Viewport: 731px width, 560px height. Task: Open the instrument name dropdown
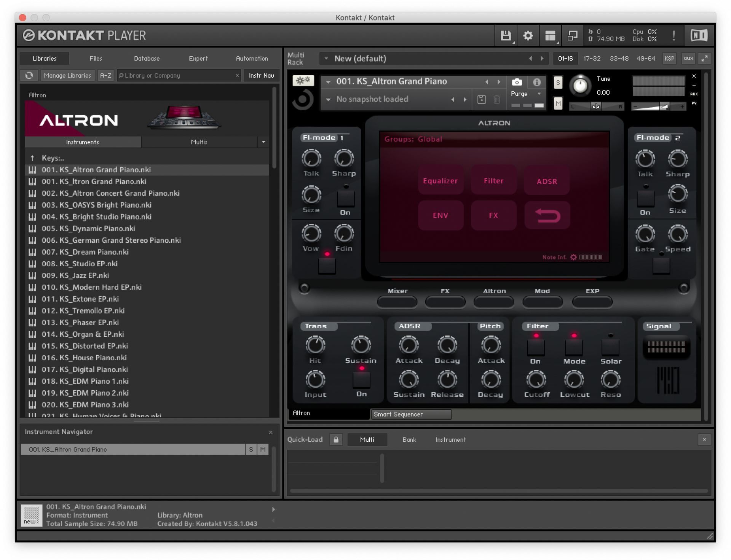[x=328, y=82]
